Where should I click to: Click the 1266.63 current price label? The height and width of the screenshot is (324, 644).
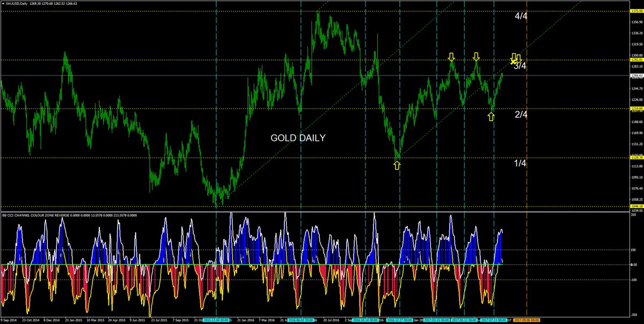coord(636,76)
